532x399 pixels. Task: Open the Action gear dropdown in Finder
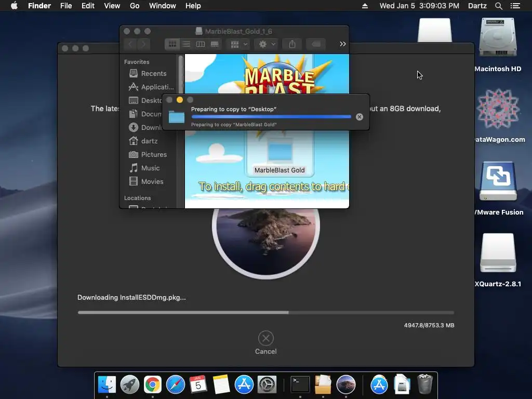pos(267,44)
